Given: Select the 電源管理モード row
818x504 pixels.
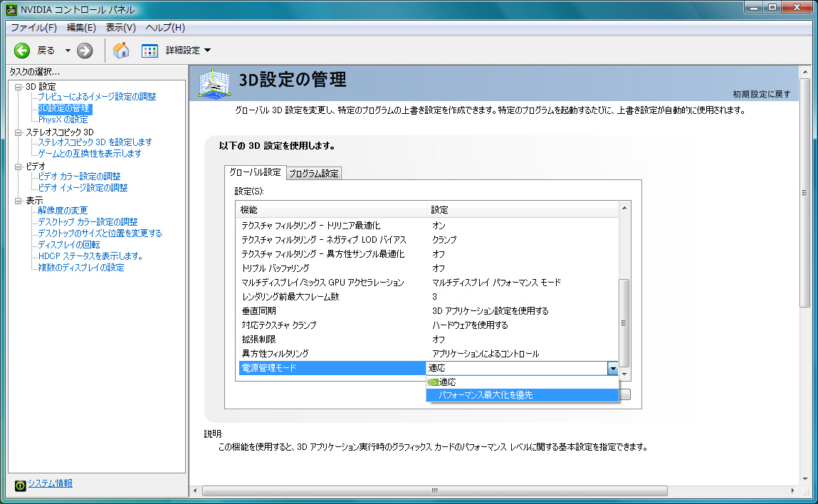Looking at the screenshot, I should pos(332,368).
